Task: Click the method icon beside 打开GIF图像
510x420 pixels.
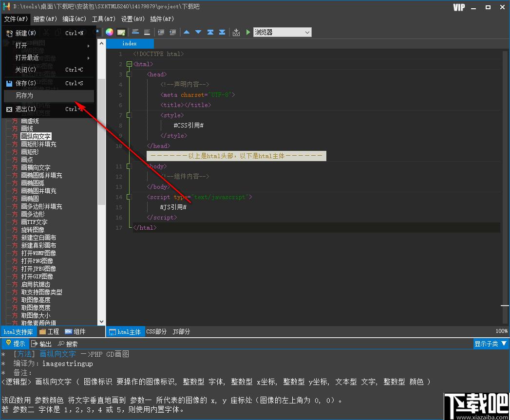Action: tap(15, 276)
